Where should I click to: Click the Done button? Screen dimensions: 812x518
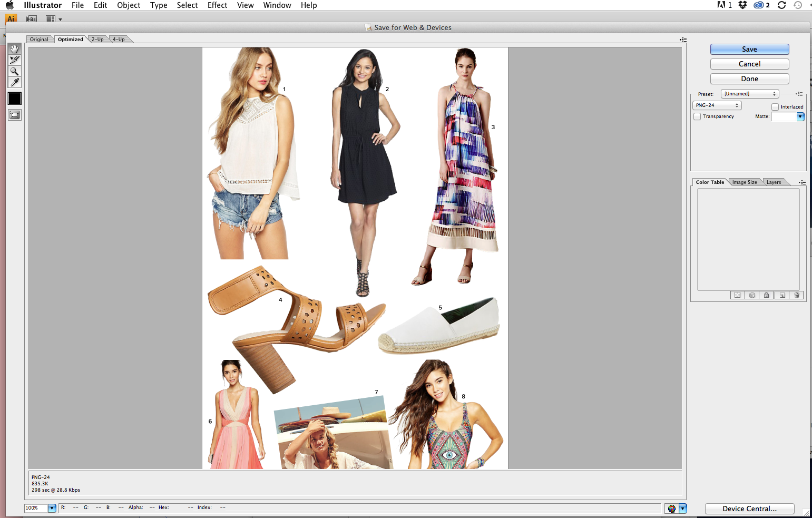(750, 79)
